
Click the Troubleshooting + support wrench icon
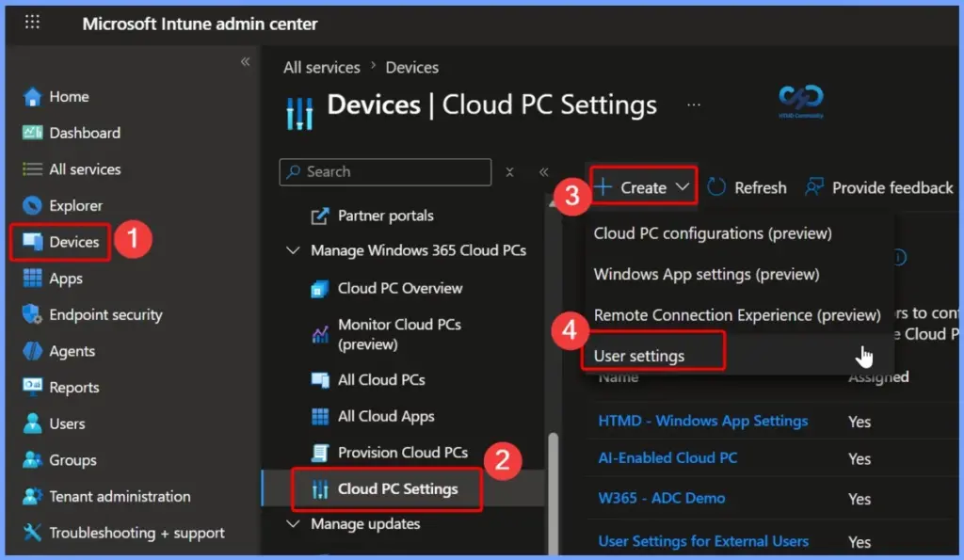(32, 533)
